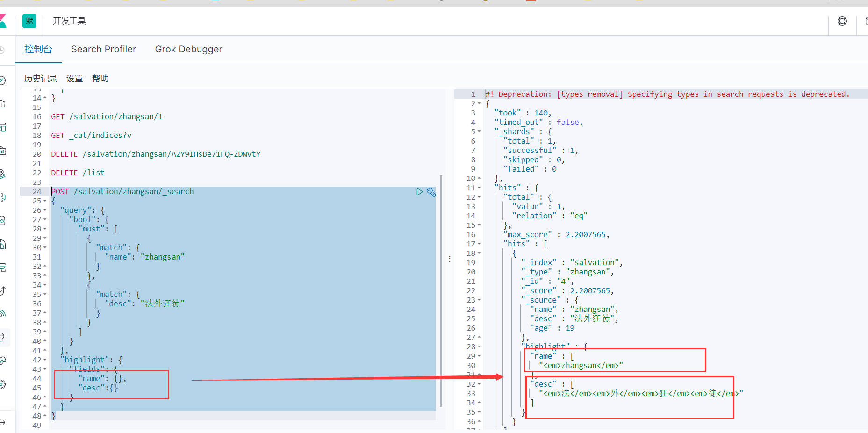The width and height of the screenshot is (868, 433).
Task: Click the <em>zhangsan</em> highlight result
Action: (x=581, y=366)
